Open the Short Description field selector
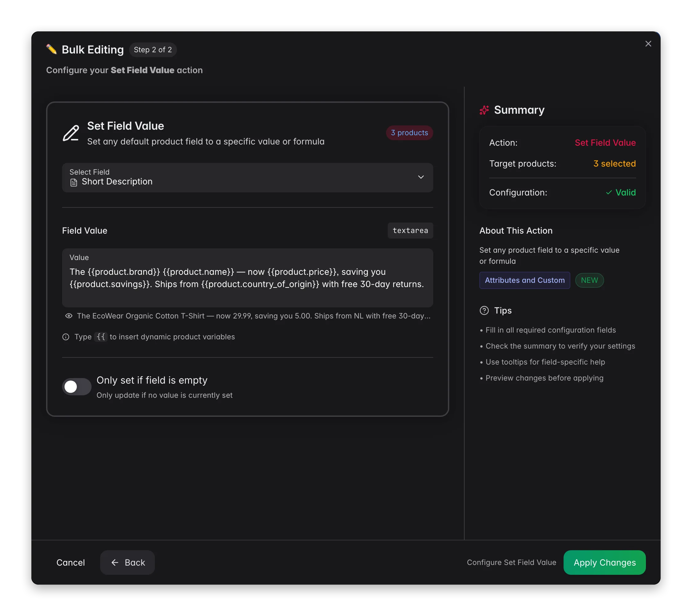692x616 pixels. tap(247, 177)
